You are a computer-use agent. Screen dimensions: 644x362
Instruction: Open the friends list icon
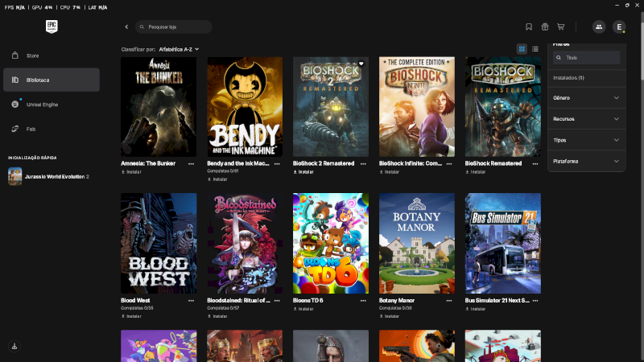(x=599, y=27)
